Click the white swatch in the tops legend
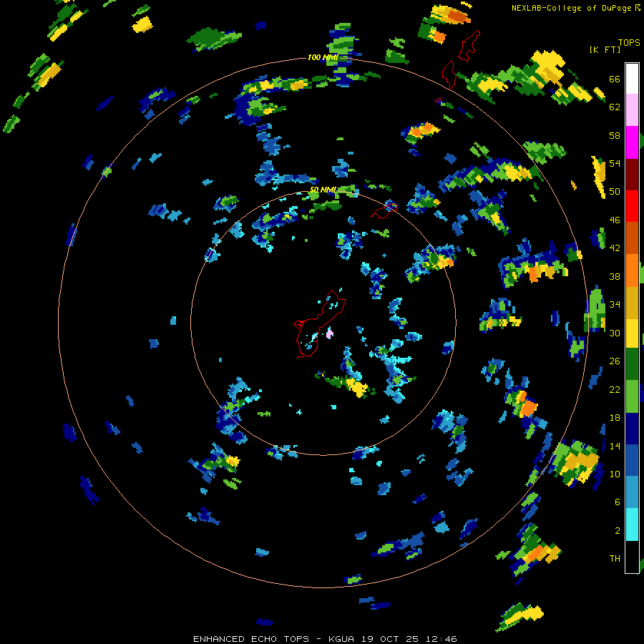This screenshot has height=644, width=644. click(632, 79)
